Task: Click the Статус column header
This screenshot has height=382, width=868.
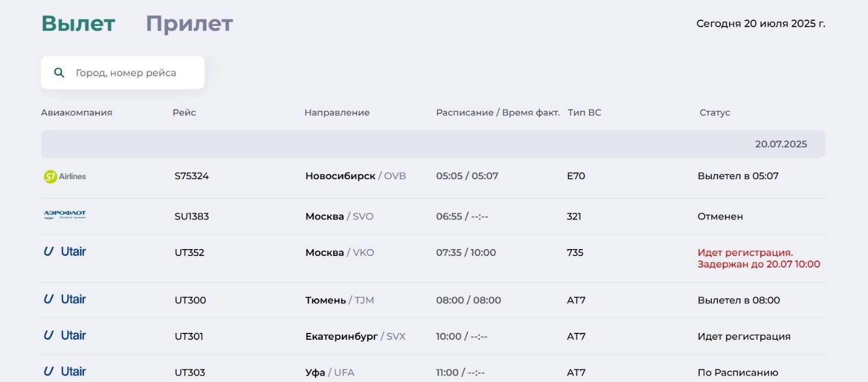Action: [715, 113]
